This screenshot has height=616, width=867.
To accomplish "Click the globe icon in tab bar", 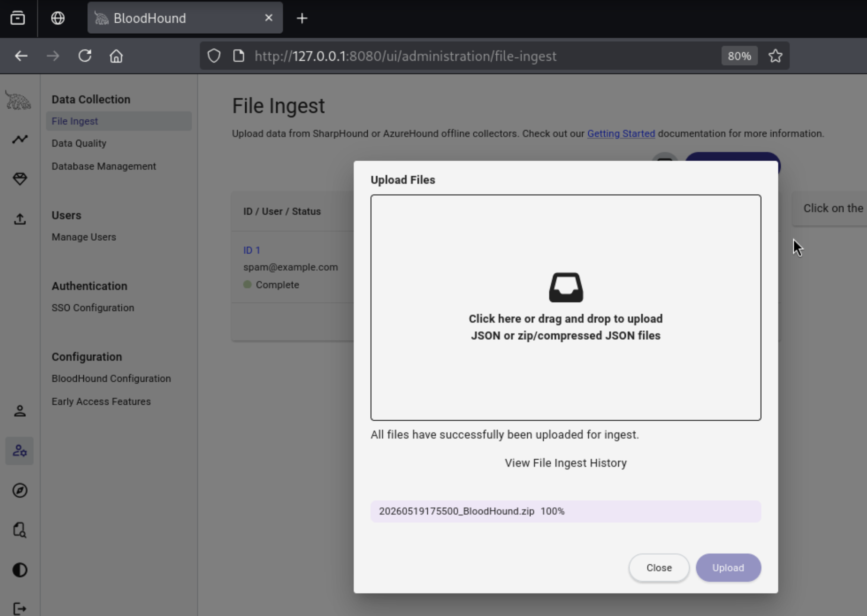I will [58, 18].
